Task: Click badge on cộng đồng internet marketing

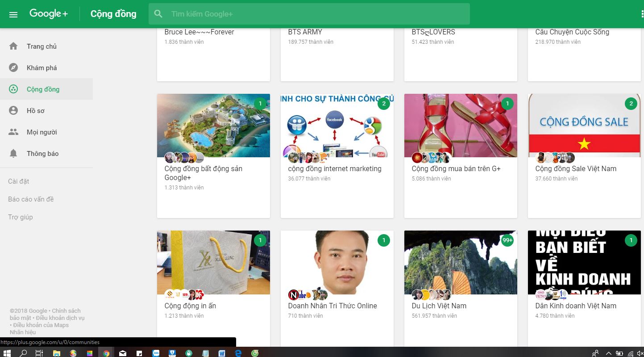Action: click(x=384, y=104)
